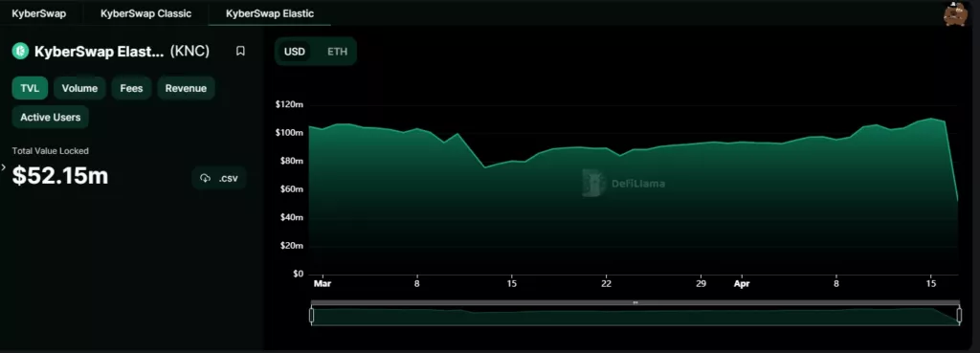Select USD chart denomination
Screen dimensions: 980x353
click(x=295, y=52)
